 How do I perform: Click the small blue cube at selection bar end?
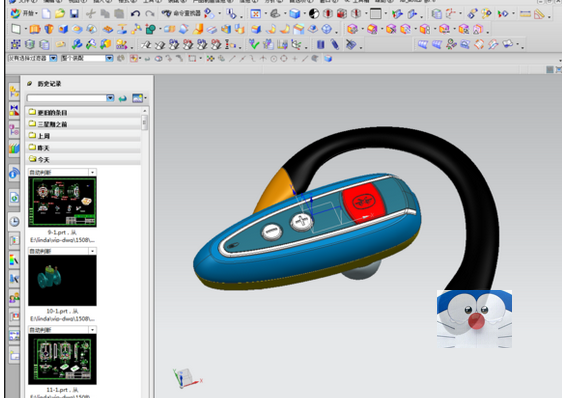328,58
